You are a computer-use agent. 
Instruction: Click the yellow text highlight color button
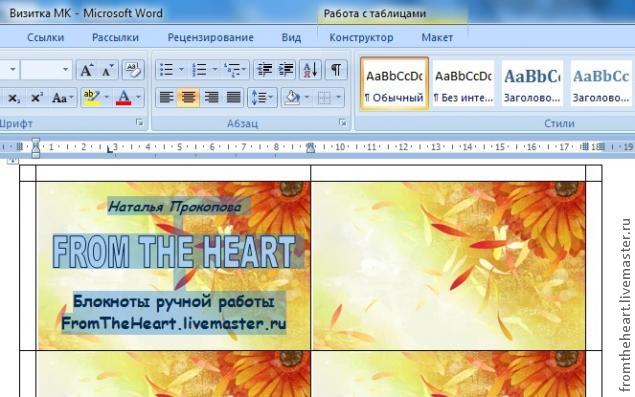[92, 98]
